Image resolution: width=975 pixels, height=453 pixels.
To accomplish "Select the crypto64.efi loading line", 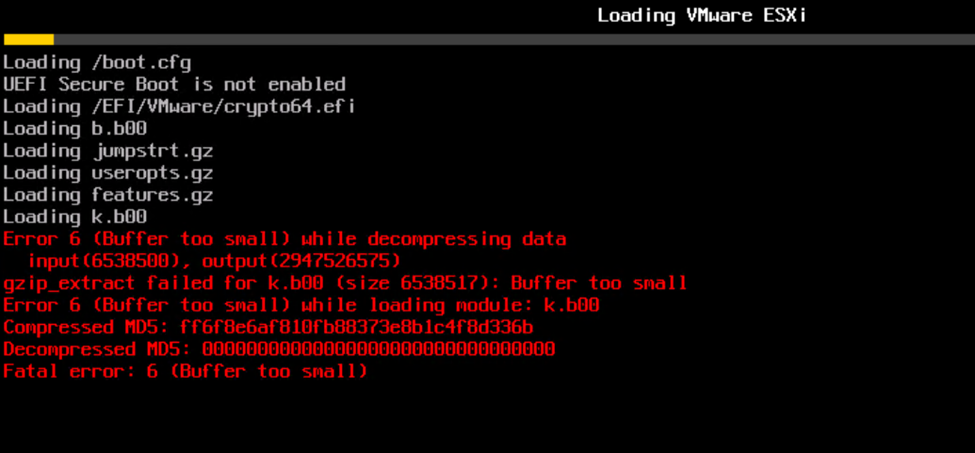I will pos(179,106).
